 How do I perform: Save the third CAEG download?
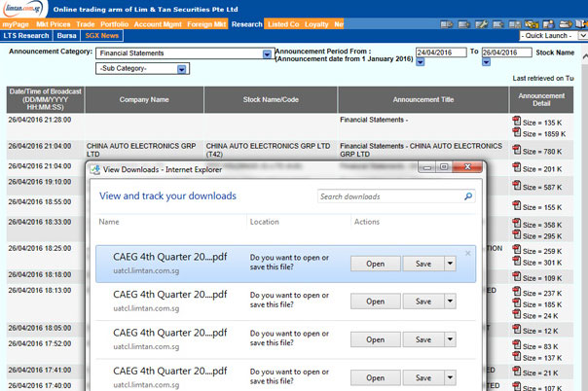tap(423, 339)
